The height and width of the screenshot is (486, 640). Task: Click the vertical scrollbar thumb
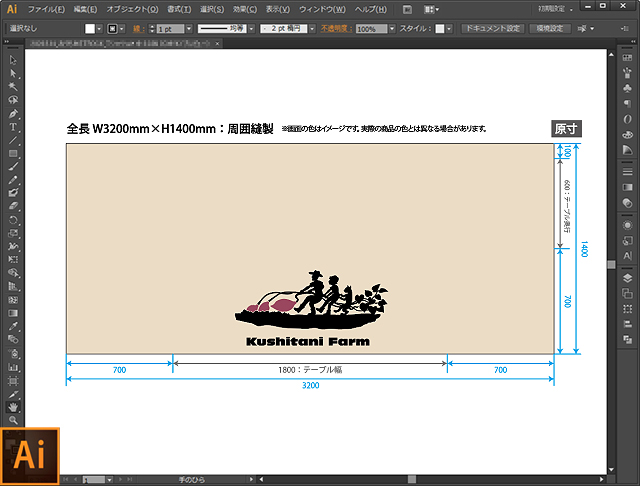click(x=612, y=264)
